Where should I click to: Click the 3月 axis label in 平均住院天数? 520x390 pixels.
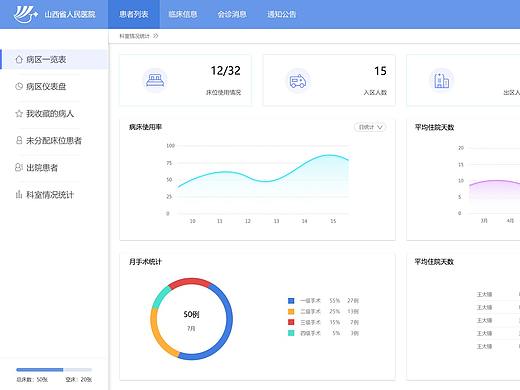tap(484, 221)
